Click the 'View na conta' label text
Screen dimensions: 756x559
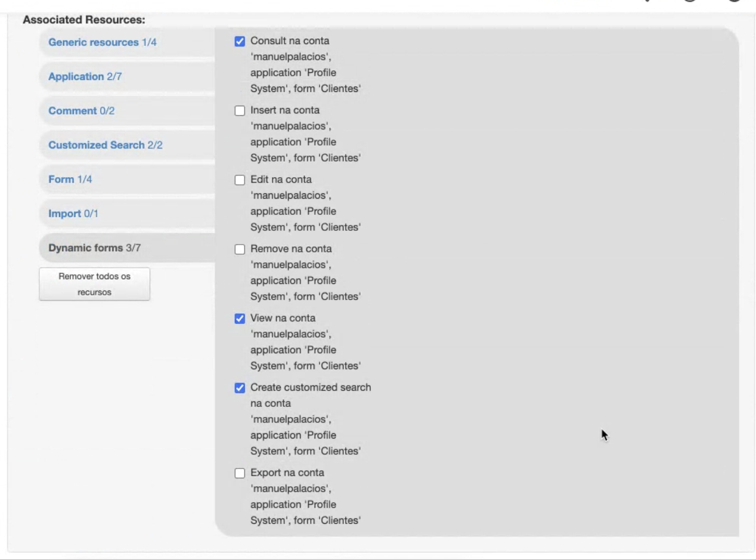[x=283, y=318]
